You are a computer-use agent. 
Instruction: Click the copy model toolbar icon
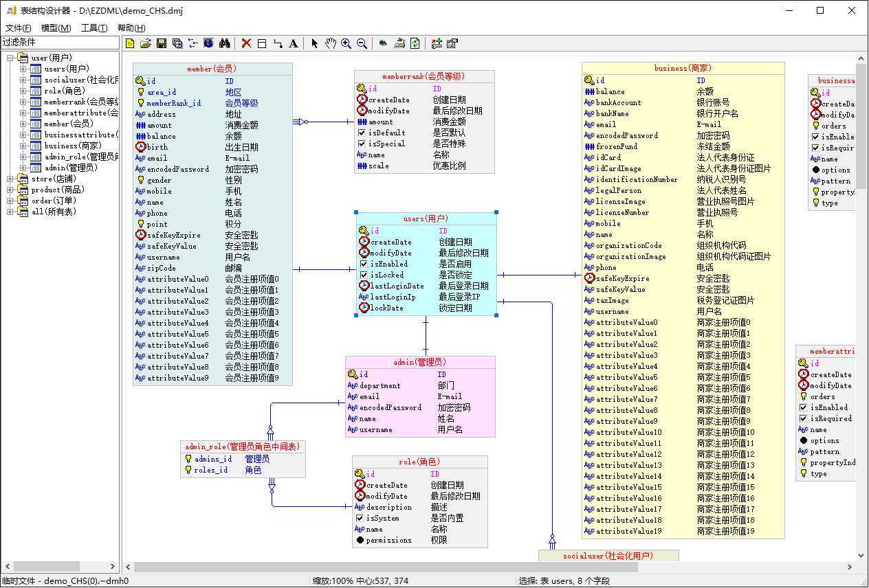click(177, 43)
